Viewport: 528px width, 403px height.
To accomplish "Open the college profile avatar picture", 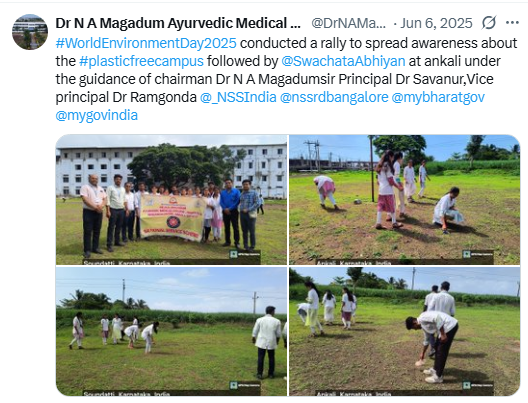I will (x=30, y=32).
